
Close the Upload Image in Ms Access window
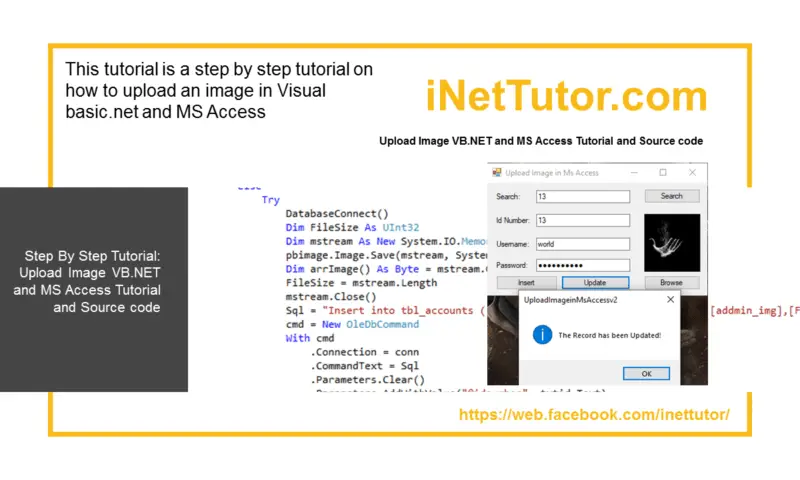click(x=691, y=173)
